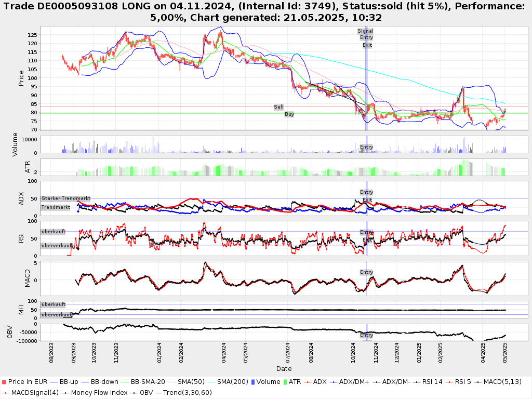Viewport: 532px width, 399px height.
Task: Click the Starker Trendmarkt label in ADX panel
Action: point(66,198)
